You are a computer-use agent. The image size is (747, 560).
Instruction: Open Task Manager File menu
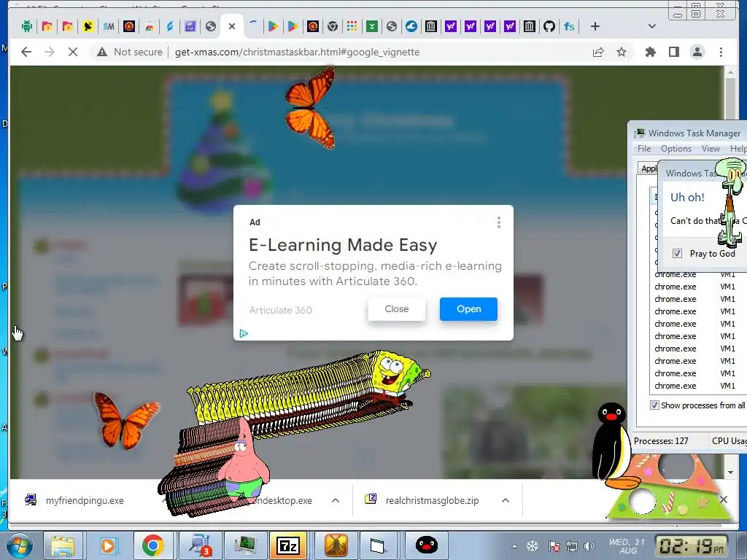click(644, 149)
